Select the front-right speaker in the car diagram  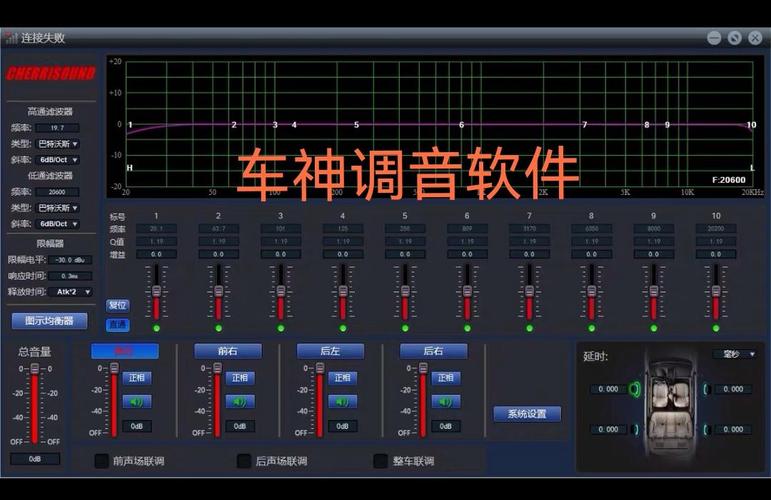(706, 389)
